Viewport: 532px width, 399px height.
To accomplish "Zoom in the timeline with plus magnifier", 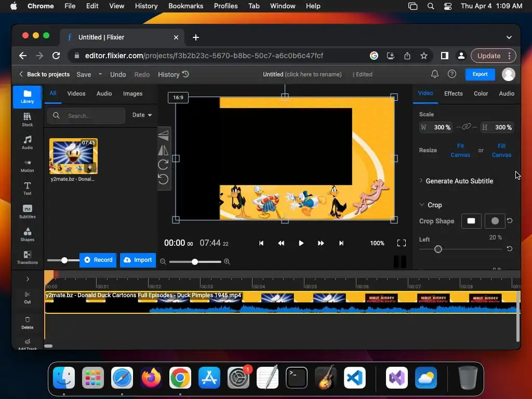I will pos(227,262).
